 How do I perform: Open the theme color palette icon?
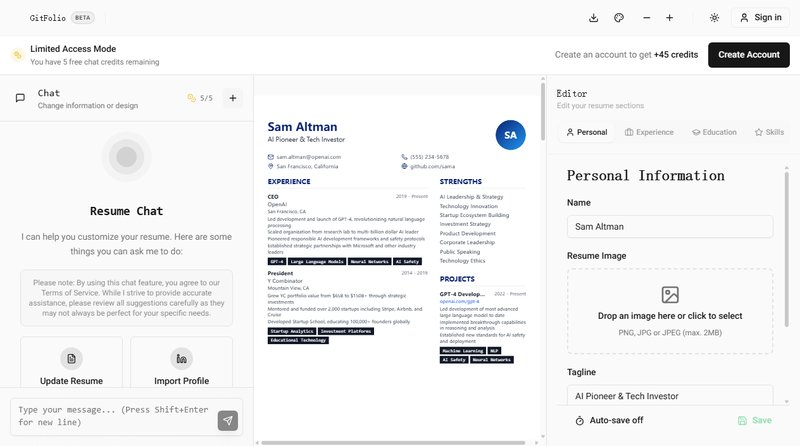pos(619,18)
